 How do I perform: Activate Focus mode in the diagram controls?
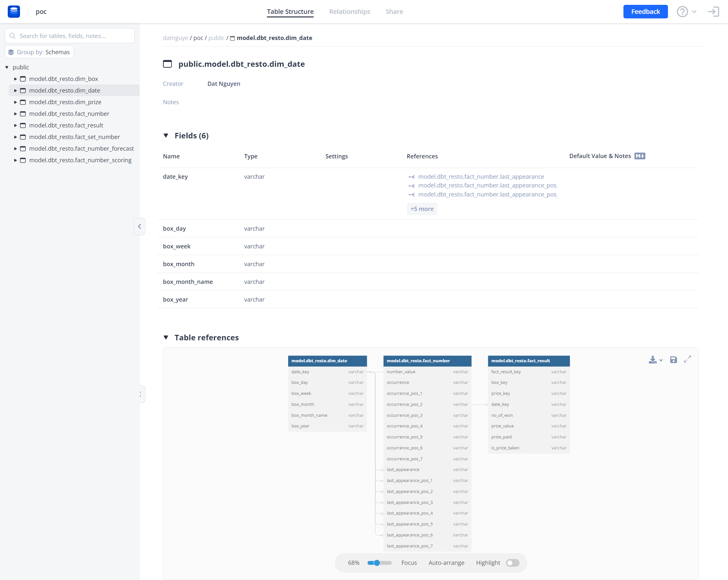pyautogui.click(x=409, y=563)
